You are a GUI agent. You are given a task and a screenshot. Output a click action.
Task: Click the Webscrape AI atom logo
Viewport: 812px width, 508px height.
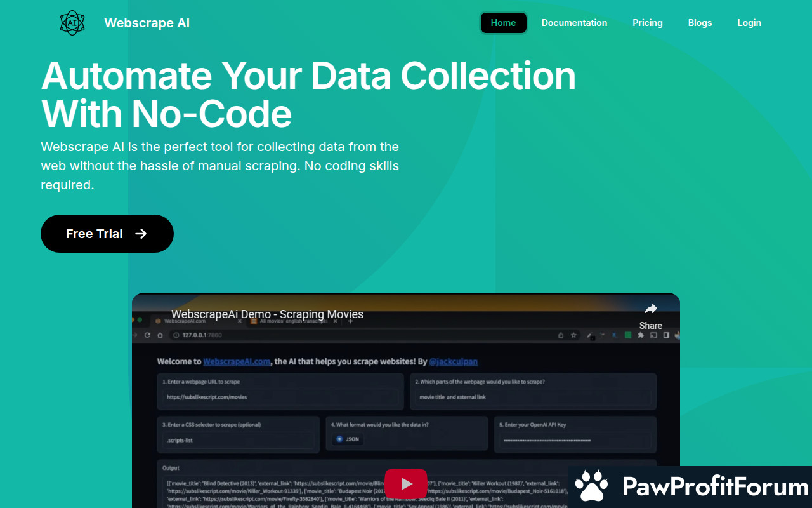point(72,23)
